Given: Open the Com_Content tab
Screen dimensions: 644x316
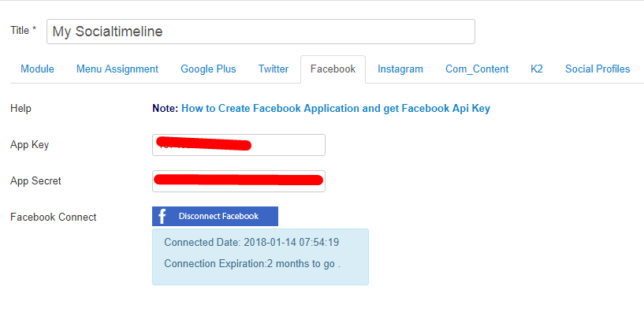Looking at the screenshot, I should point(477,69).
